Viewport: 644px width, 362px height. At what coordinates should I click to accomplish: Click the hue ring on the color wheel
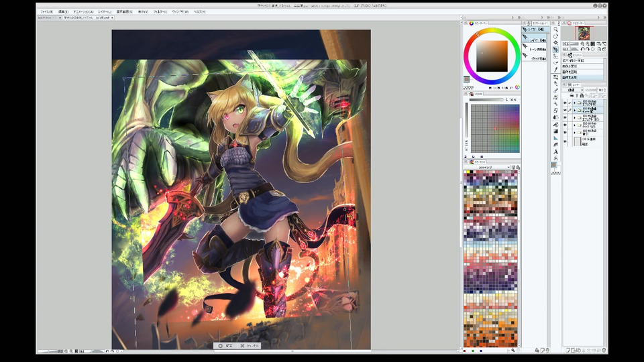coord(492,32)
